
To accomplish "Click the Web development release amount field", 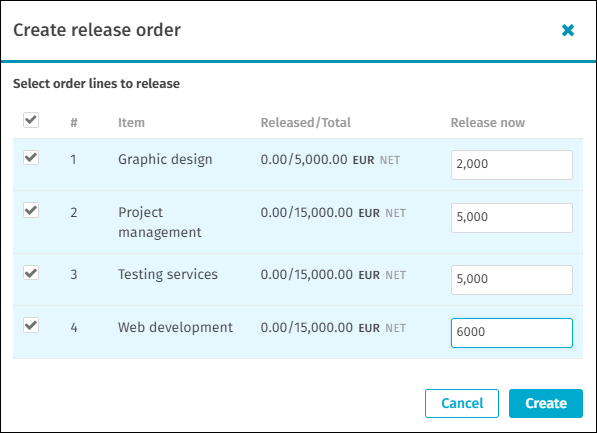I will pyautogui.click(x=512, y=333).
